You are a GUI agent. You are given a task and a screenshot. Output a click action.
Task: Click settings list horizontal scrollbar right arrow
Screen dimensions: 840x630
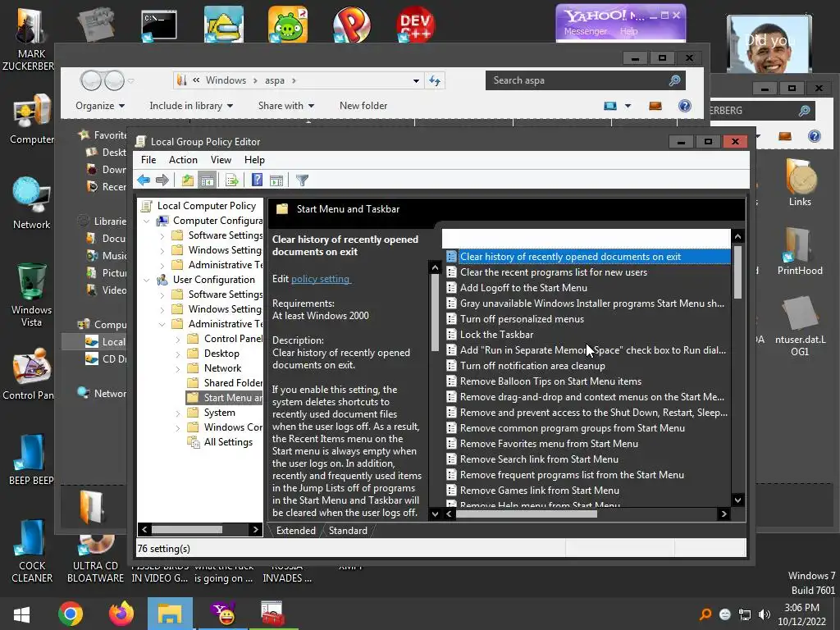click(724, 514)
